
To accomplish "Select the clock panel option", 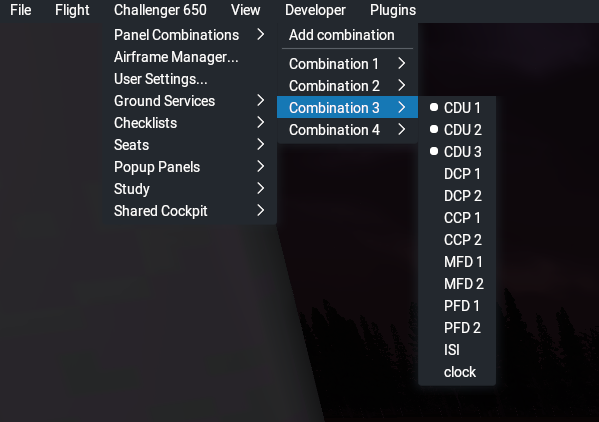I will coord(457,372).
